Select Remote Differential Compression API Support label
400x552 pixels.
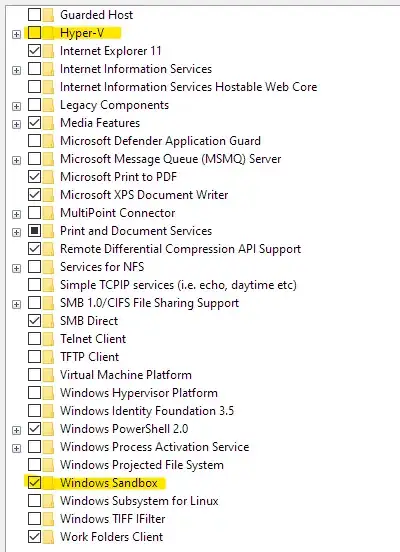(180, 249)
